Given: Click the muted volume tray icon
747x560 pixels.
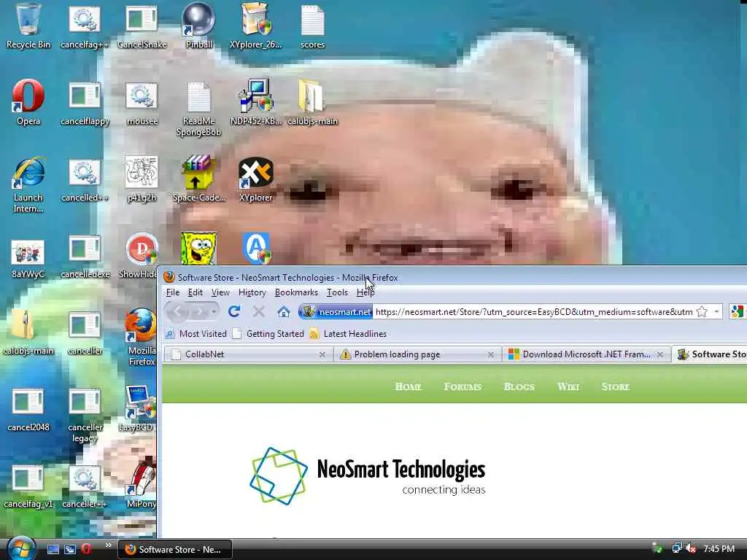Looking at the screenshot, I should (691, 549).
